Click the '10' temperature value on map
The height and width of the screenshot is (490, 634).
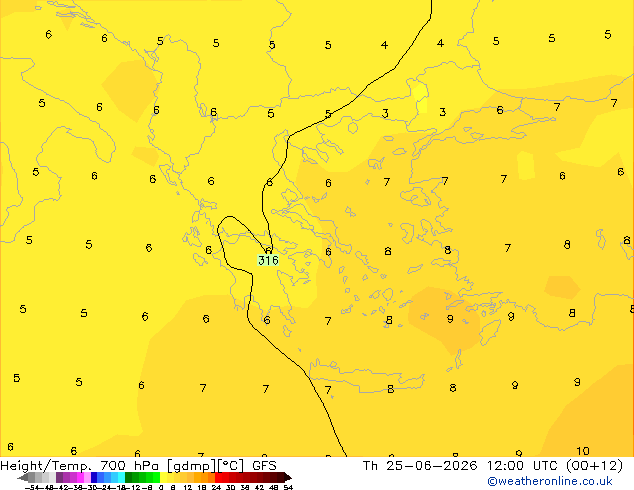click(582, 451)
